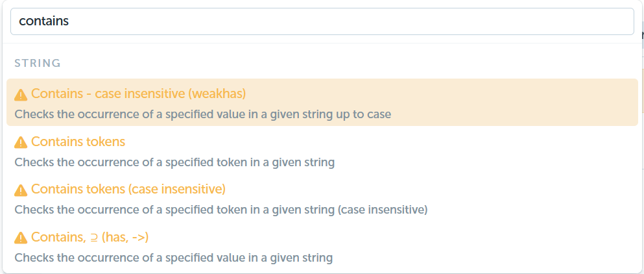Click description ending with up to case
Viewport: 644px width, 274px height.
[202, 114]
